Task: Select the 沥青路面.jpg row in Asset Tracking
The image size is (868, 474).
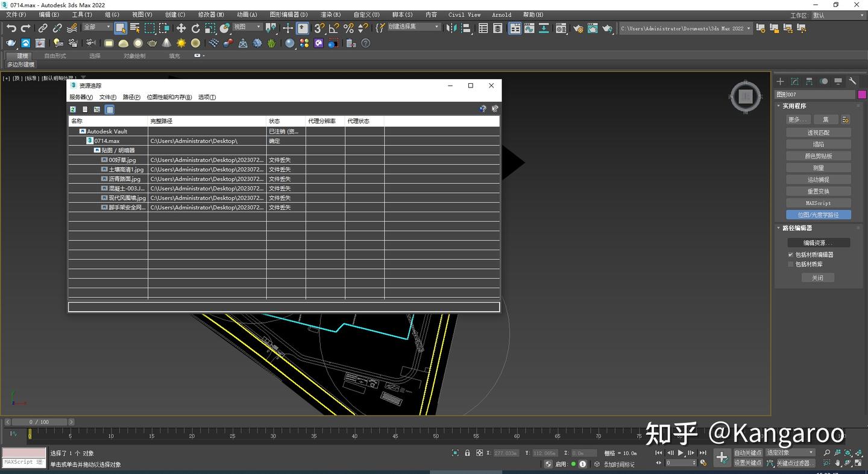Action: click(284, 179)
